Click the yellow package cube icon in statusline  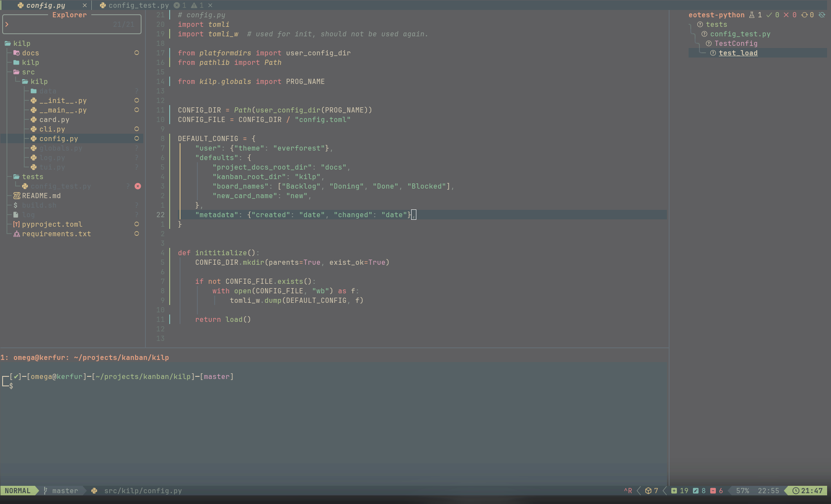[x=648, y=491]
